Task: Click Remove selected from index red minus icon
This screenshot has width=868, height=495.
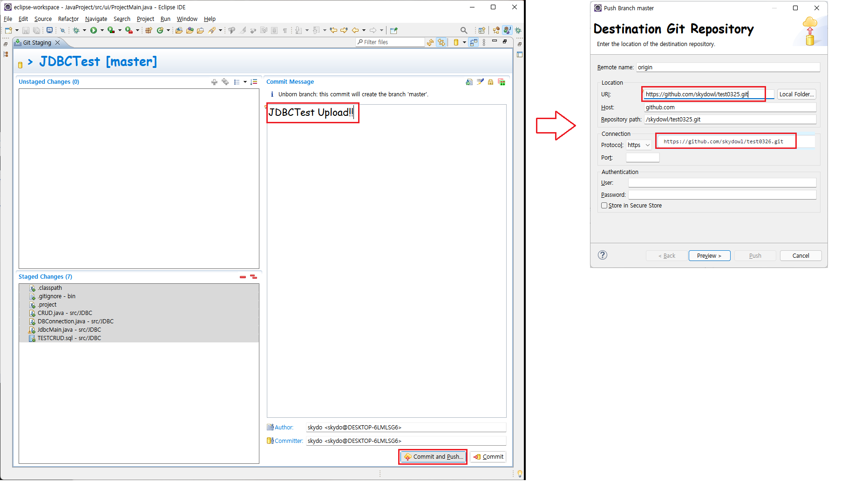Action: click(243, 277)
